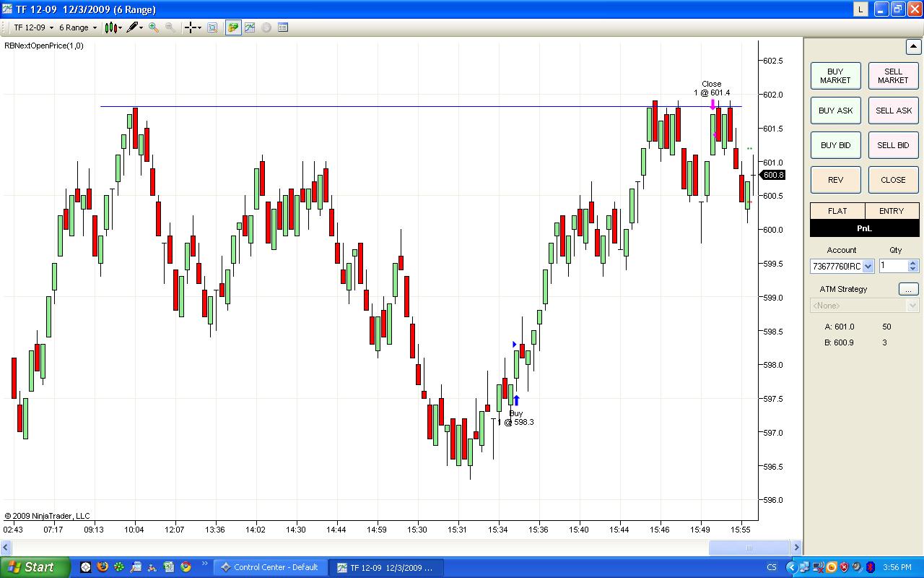
Task: Click the current price marker 600.8
Action: tap(773, 175)
